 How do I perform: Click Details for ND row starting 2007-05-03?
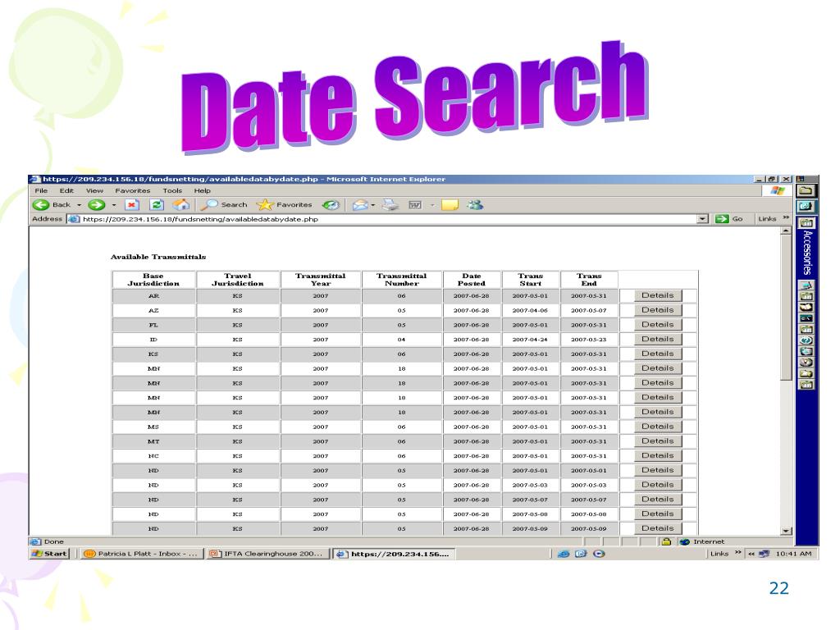pos(658,485)
